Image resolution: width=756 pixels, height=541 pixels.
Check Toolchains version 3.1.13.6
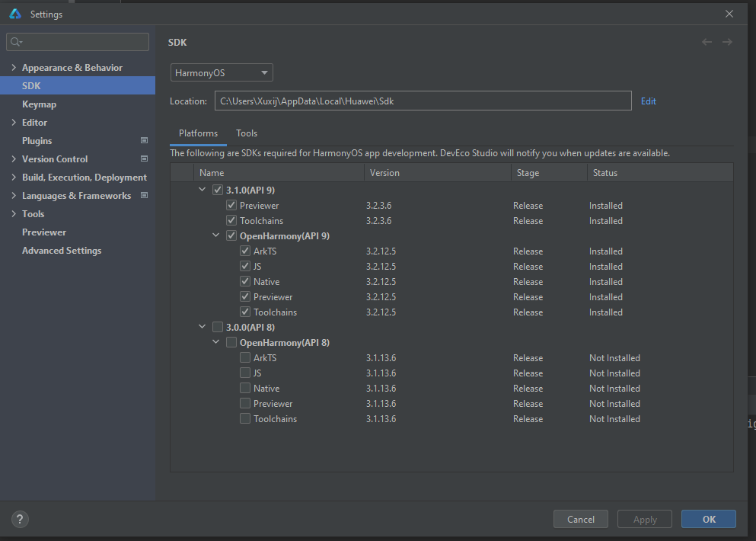pyautogui.click(x=245, y=418)
